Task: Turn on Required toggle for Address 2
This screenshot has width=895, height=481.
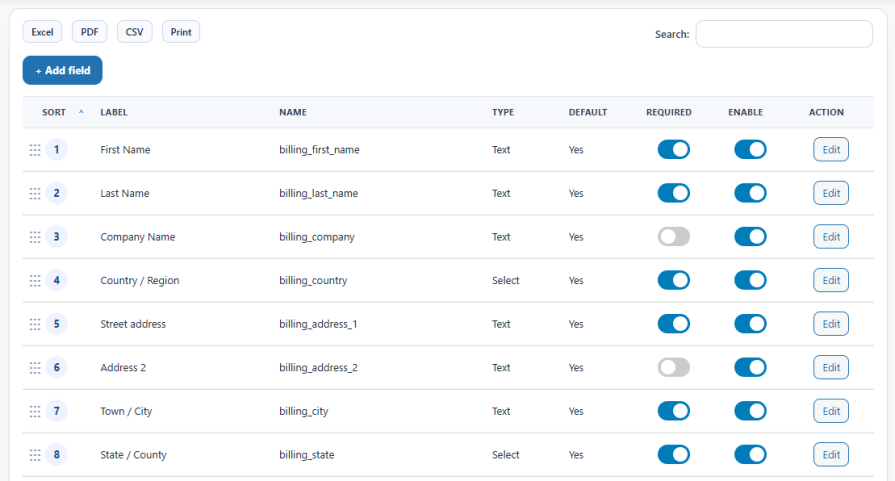Action: pos(673,368)
